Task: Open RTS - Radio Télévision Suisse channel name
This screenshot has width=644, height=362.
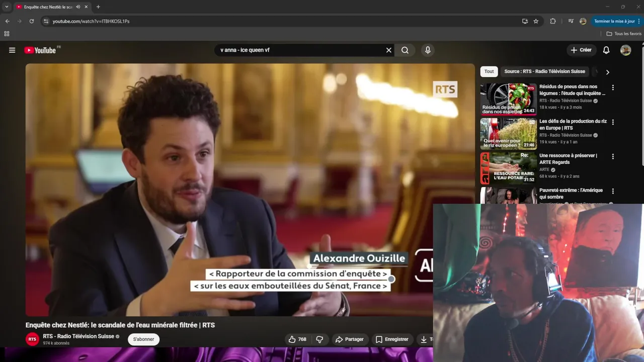Action: tap(78, 336)
